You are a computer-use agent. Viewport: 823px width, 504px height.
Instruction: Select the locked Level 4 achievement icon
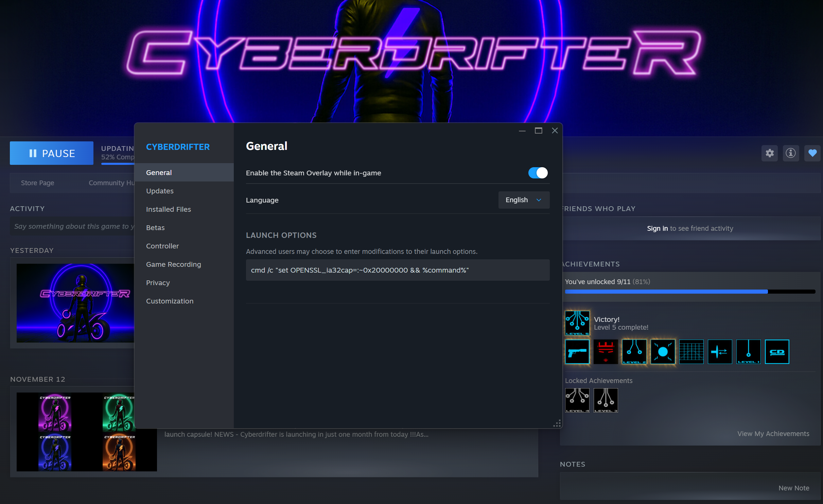(x=577, y=400)
